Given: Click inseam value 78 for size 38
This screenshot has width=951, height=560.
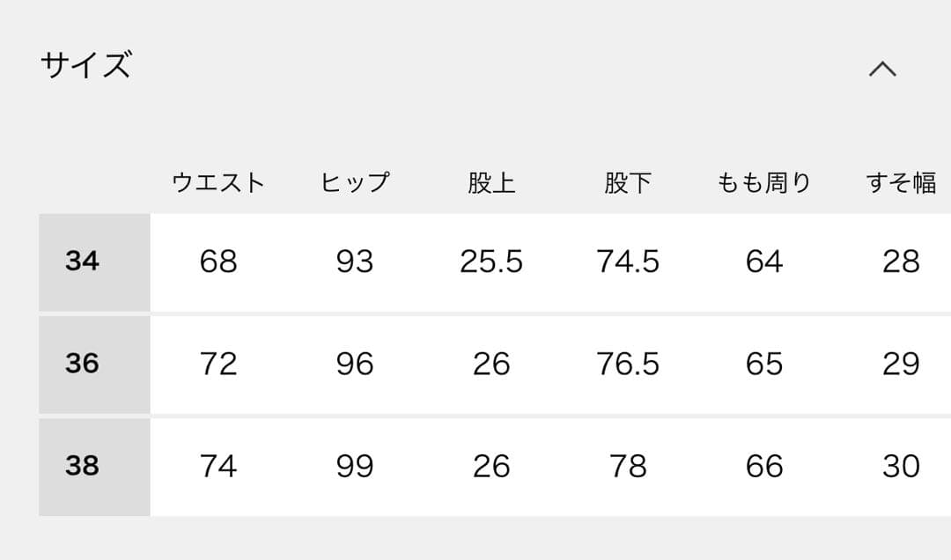Looking at the screenshot, I should [x=627, y=466].
